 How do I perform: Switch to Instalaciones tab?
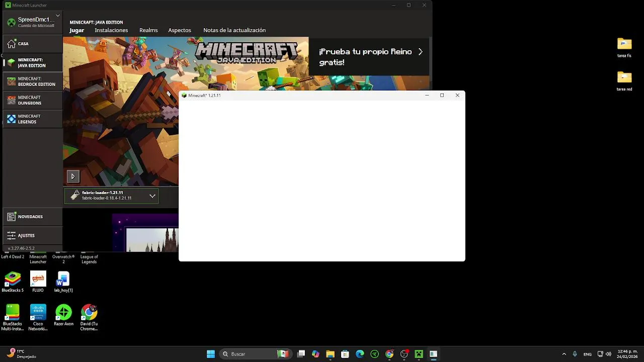tap(111, 30)
